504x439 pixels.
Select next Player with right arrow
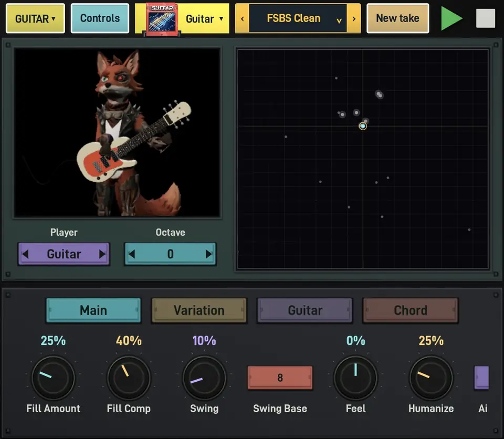click(102, 254)
